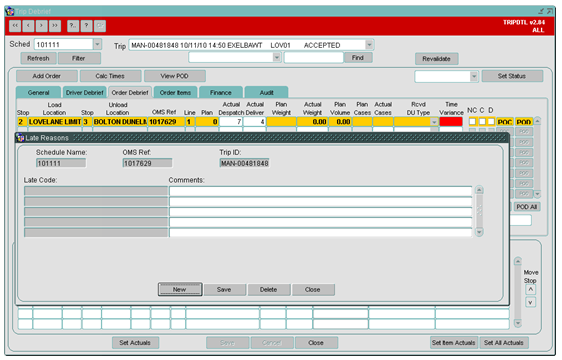Click the lower panel scrollbar up arrow

[x=518, y=261]
